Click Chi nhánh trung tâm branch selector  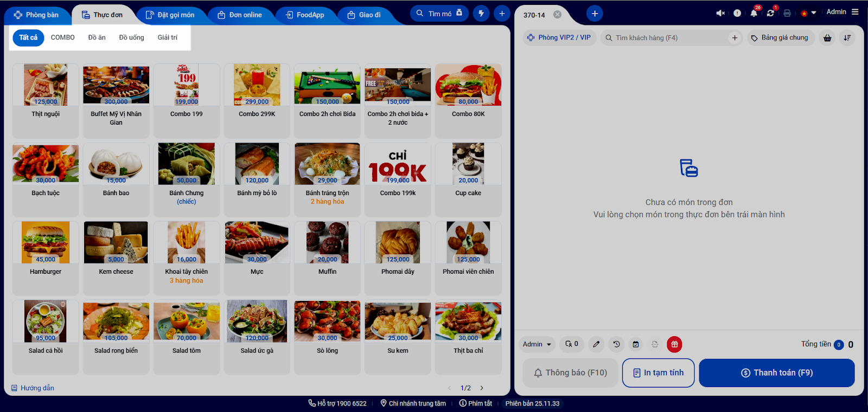point(413,403)
